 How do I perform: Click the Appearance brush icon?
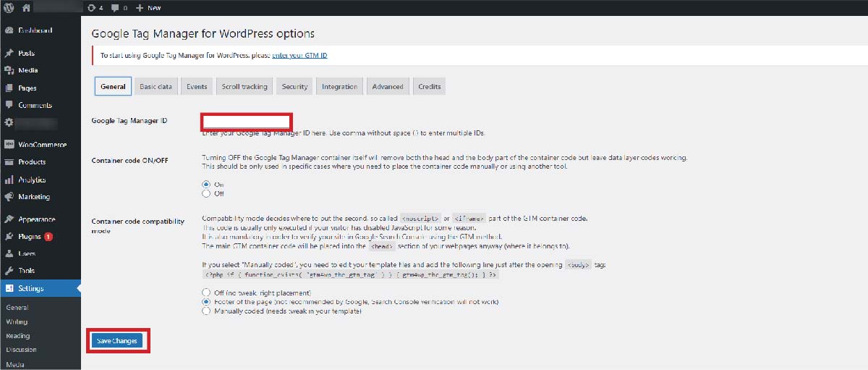[x=9, y=219]
